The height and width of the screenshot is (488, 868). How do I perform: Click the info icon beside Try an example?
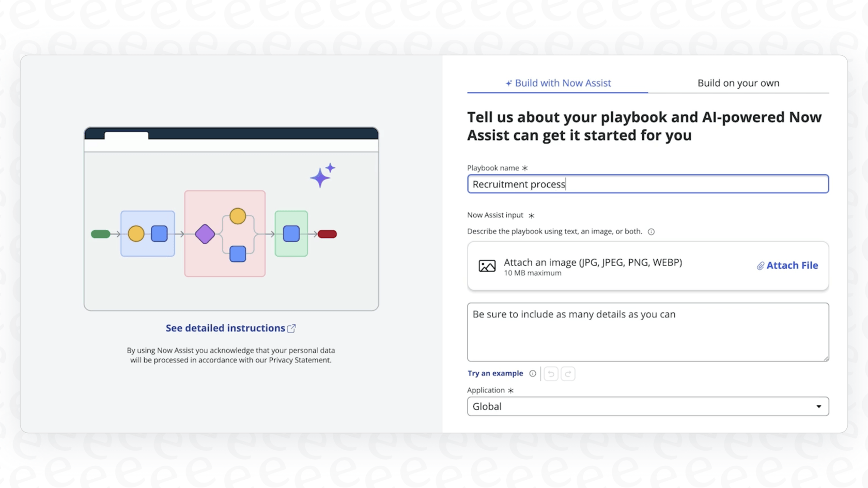(x=533, y=373)
